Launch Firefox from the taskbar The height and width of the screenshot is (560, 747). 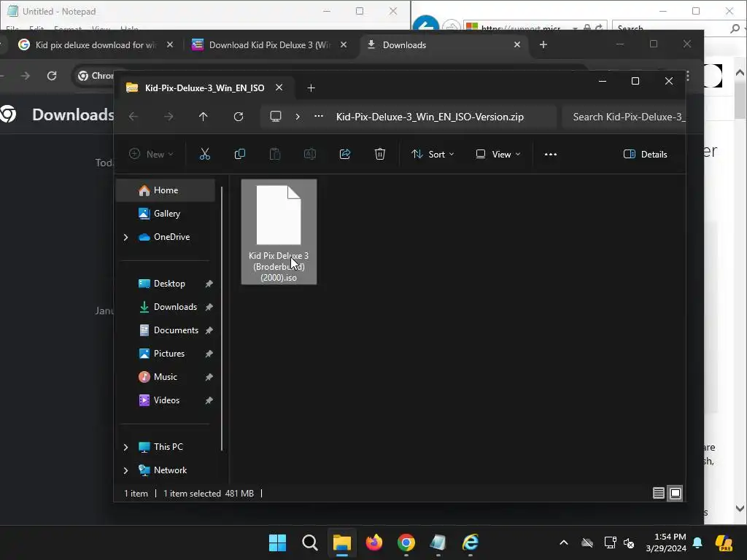[374, 542]
